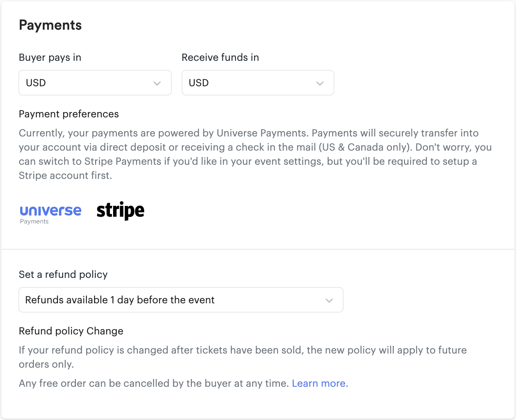Select the Stripe logo
The width and height of the screenshot is (516, 420).
[120, 211]
